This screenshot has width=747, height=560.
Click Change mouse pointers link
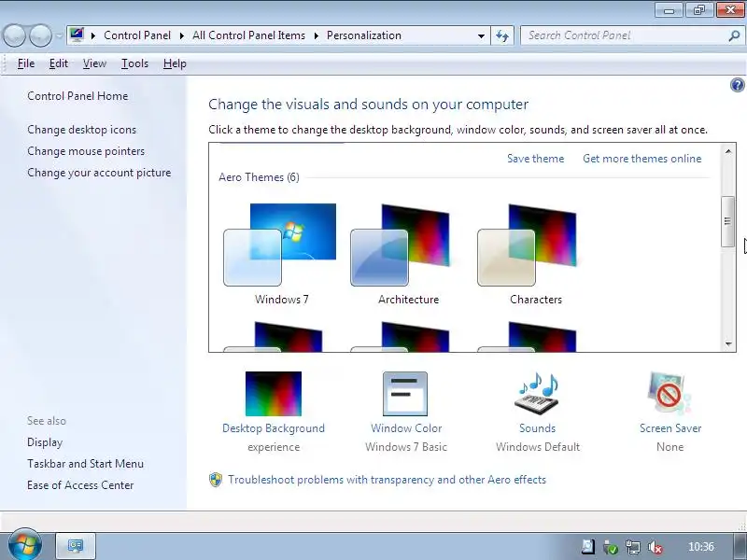[x=86, y=151]
